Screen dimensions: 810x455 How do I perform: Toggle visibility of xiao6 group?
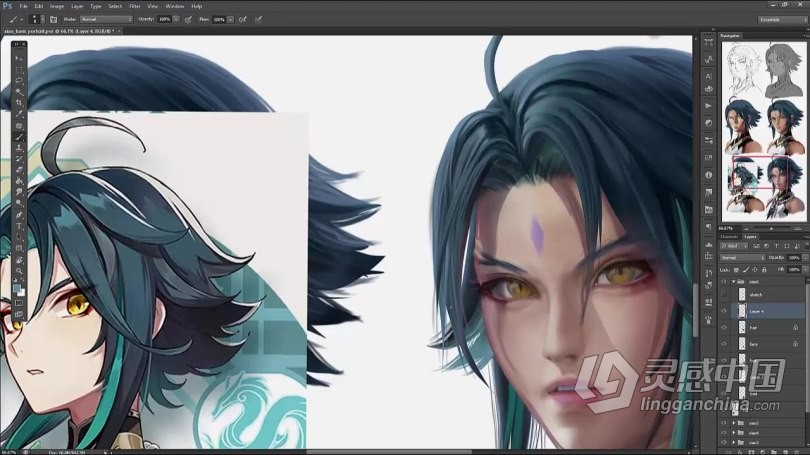724,282
